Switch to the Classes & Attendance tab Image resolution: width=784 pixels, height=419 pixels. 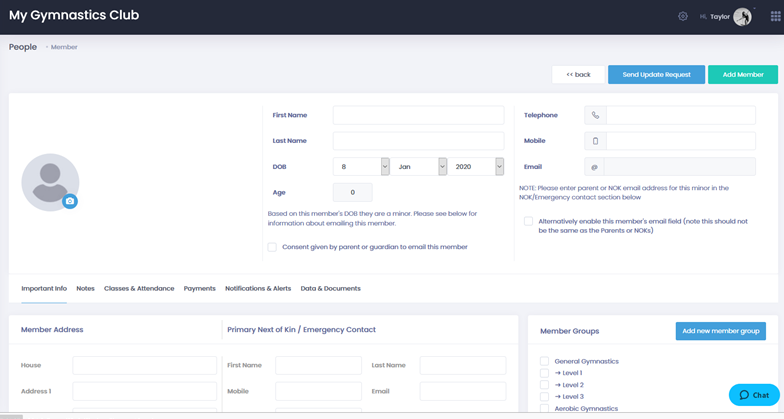pyautogui.click(x=139, y=289)
